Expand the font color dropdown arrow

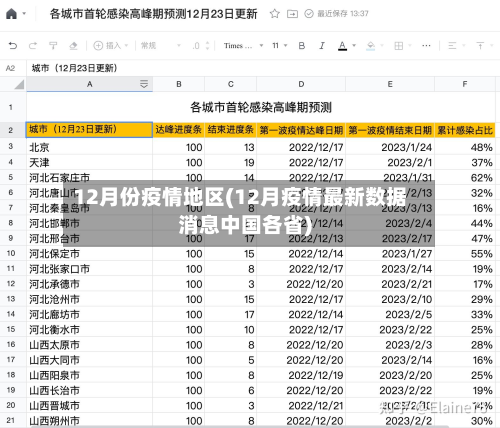pos(354,45)
